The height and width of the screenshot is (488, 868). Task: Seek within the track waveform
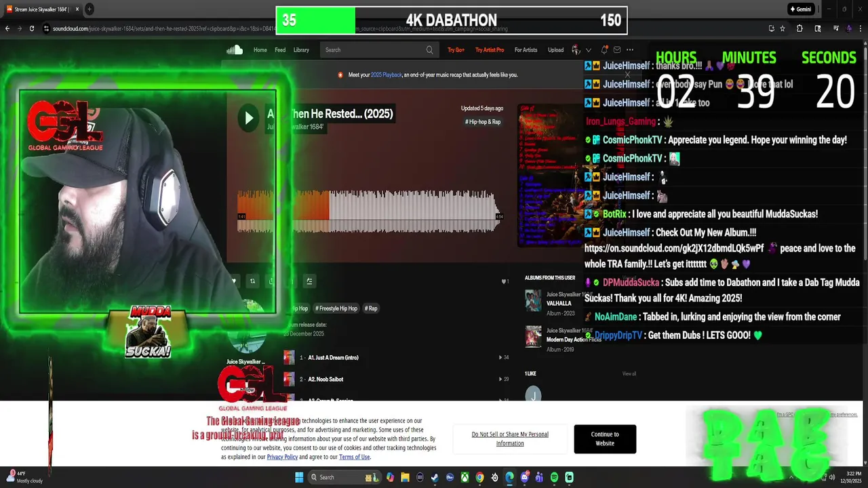(x=369, y=212)
